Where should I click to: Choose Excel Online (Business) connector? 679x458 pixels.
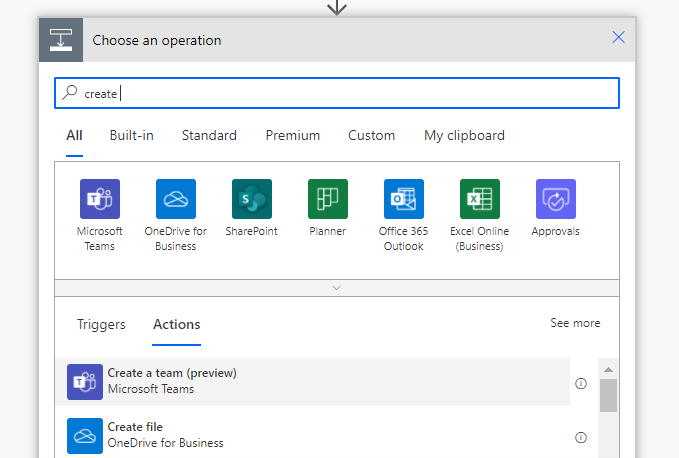tap(480, 199)
